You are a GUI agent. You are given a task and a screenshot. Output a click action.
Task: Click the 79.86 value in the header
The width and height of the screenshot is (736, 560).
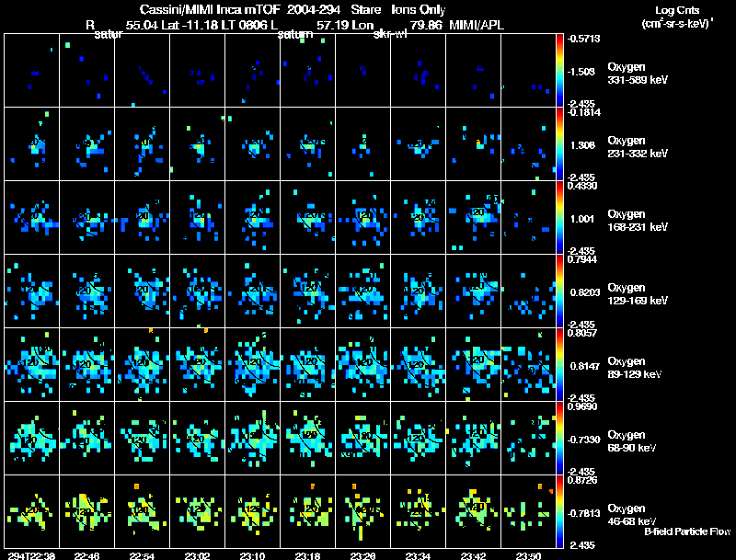pyautogui.click(x=426, y=26)
